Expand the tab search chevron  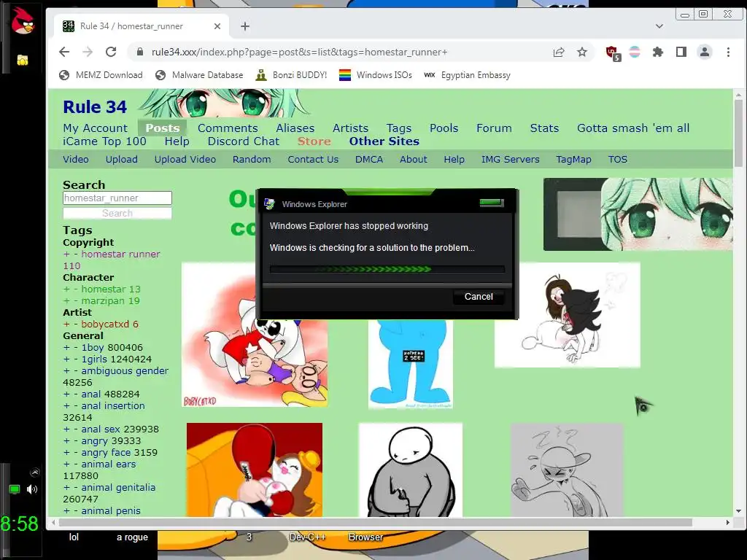tap(659, 26)
